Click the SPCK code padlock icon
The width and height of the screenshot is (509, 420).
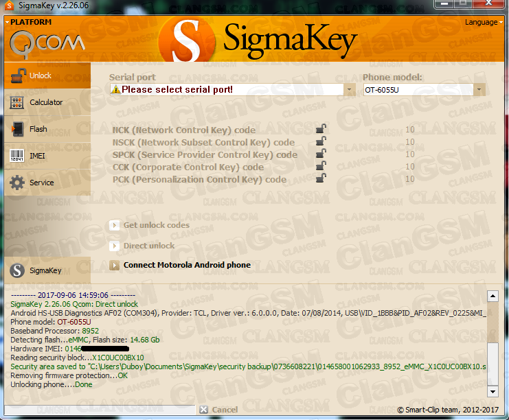click(321, 154)
